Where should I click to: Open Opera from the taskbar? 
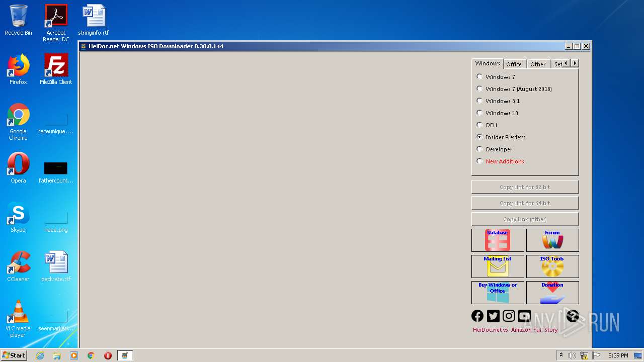click(108, 355)
